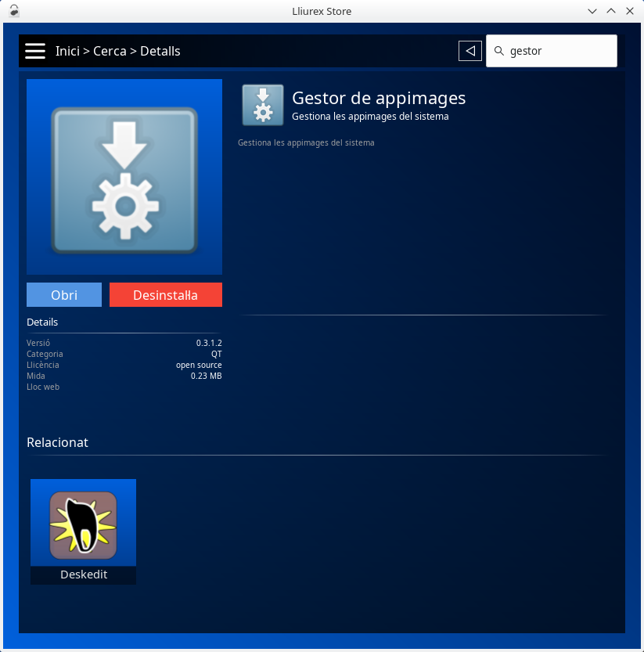Click the search magnifier icon
Screen dimensions: 644x652
tap(499, 51)
